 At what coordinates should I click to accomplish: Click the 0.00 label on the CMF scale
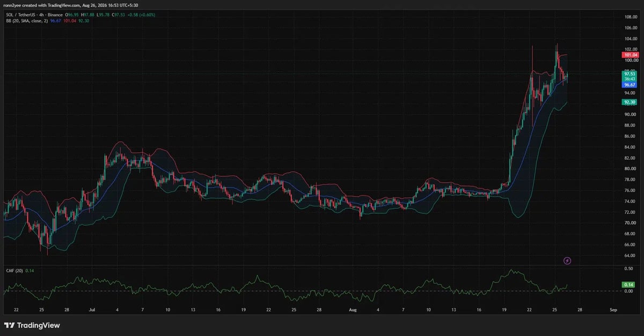628,291
